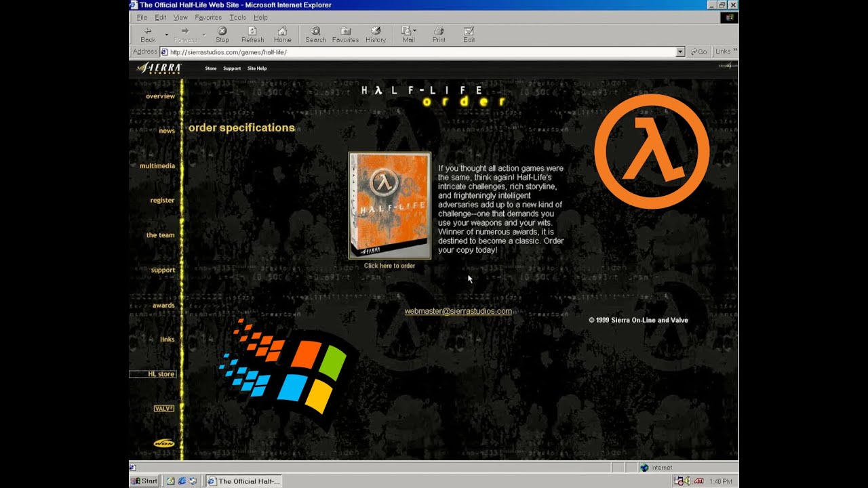The width and height of the screenshot is (868, 488).
Task: Open the support sidebar link
Action: click(163, 270)
